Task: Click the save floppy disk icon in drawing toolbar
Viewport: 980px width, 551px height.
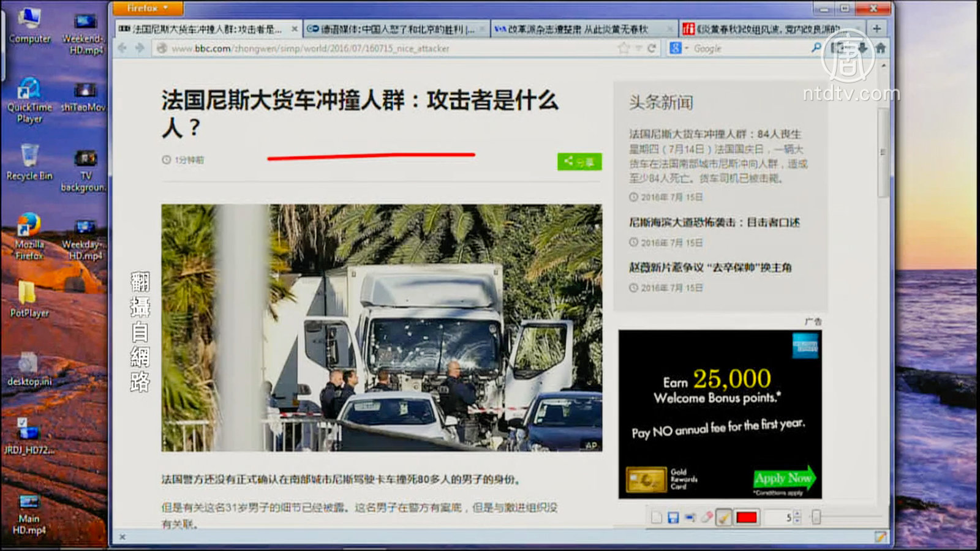Action: pyautogui.click(x=673, y=518)
